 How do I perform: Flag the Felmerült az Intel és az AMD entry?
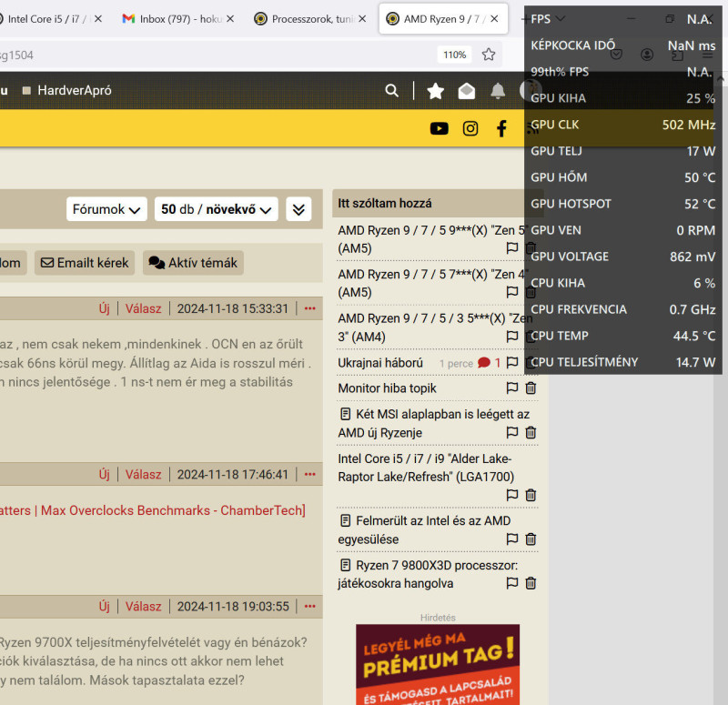[512, 539]
